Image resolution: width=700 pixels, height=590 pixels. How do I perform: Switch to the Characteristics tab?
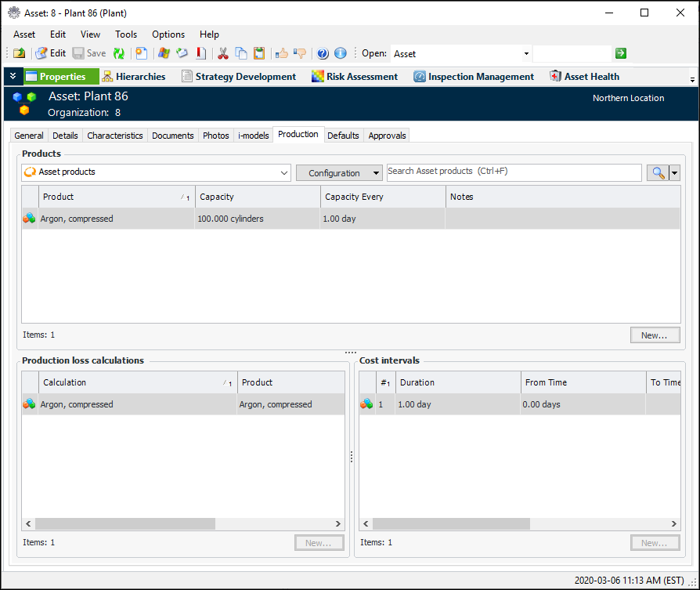click(115, 136)
